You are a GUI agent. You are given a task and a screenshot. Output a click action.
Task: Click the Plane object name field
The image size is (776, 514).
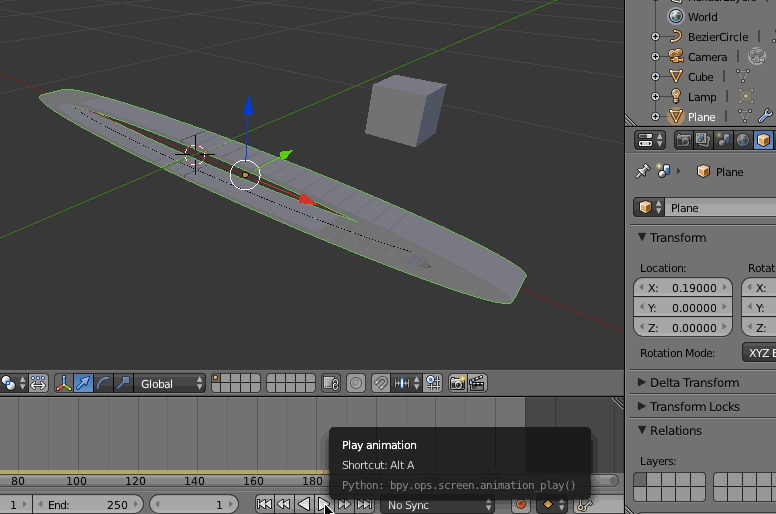[721, 208]
